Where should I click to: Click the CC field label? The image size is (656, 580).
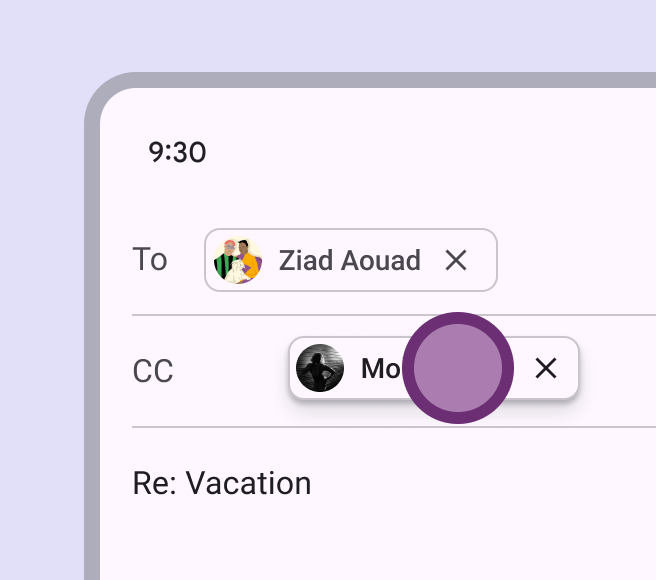pos(153,372)
